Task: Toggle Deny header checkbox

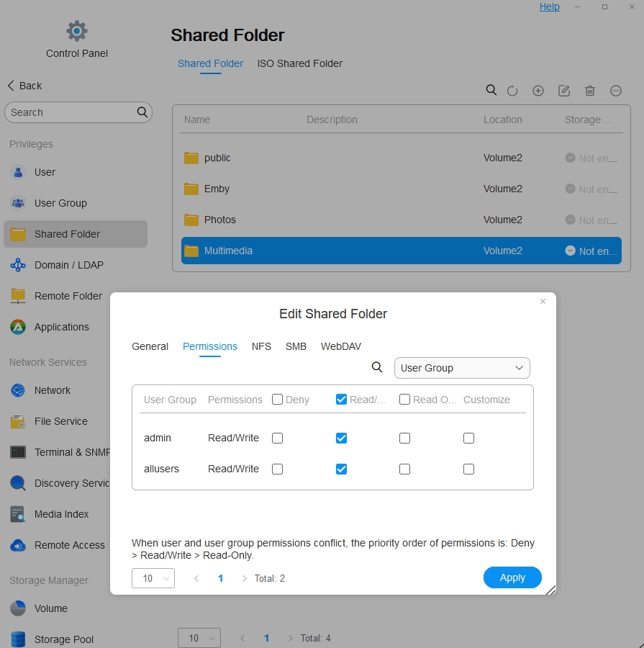Action: [x=277, y=399]
